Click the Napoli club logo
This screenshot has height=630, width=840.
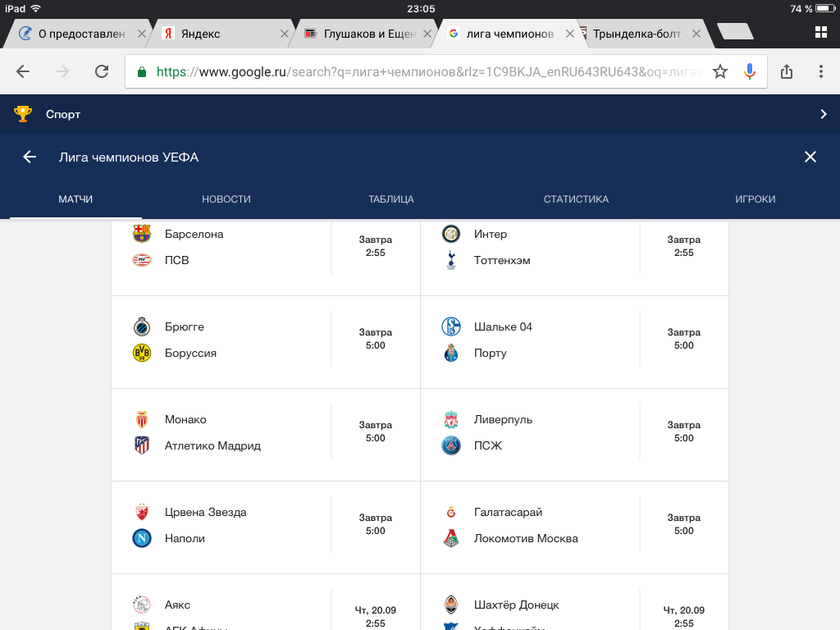(x=142, y=538)
